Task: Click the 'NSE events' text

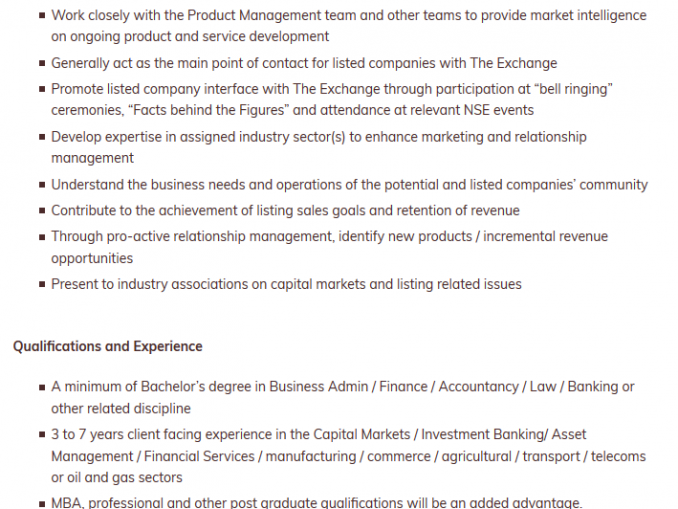Action: point(499,110)
